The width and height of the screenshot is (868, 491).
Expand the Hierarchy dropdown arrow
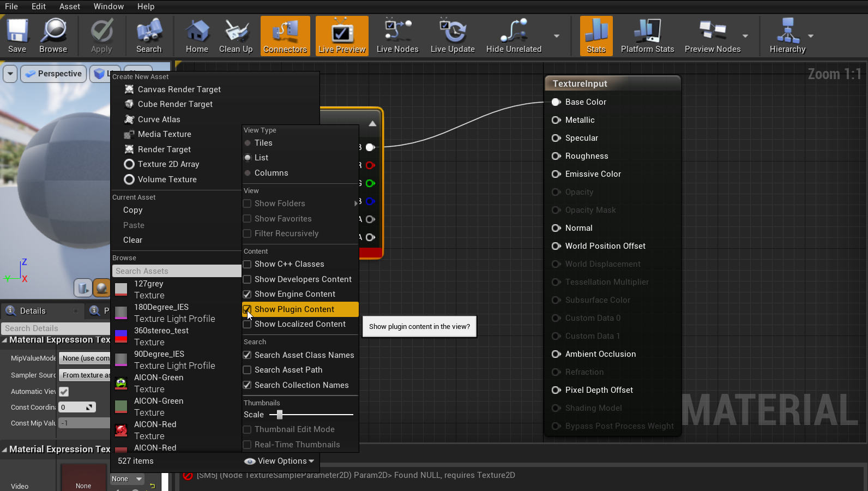pyautogui.click(x=811, y=37)
